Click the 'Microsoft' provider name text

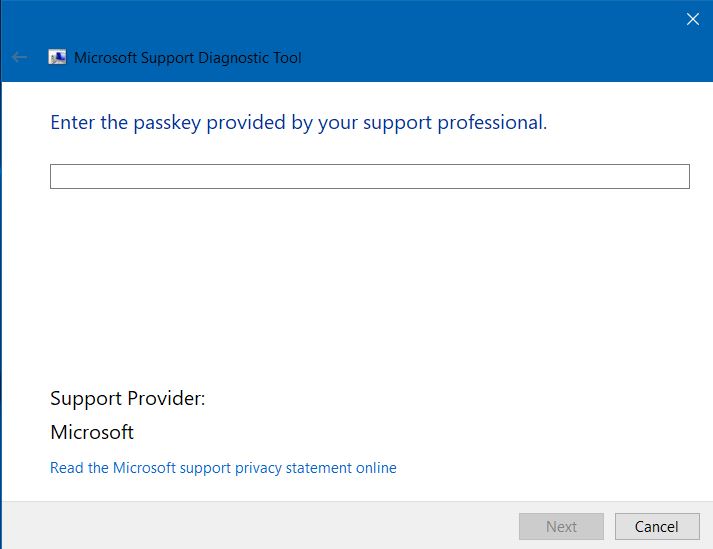tap(92, 432)
